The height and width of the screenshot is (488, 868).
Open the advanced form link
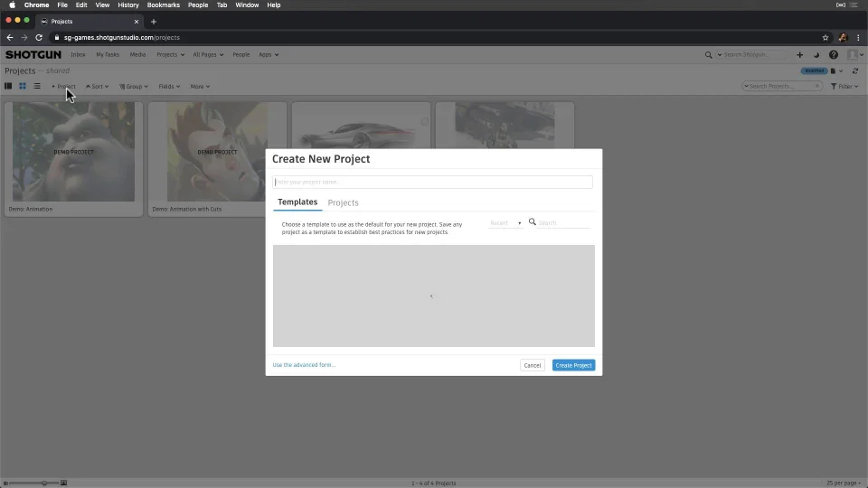(x=304, y=364)
